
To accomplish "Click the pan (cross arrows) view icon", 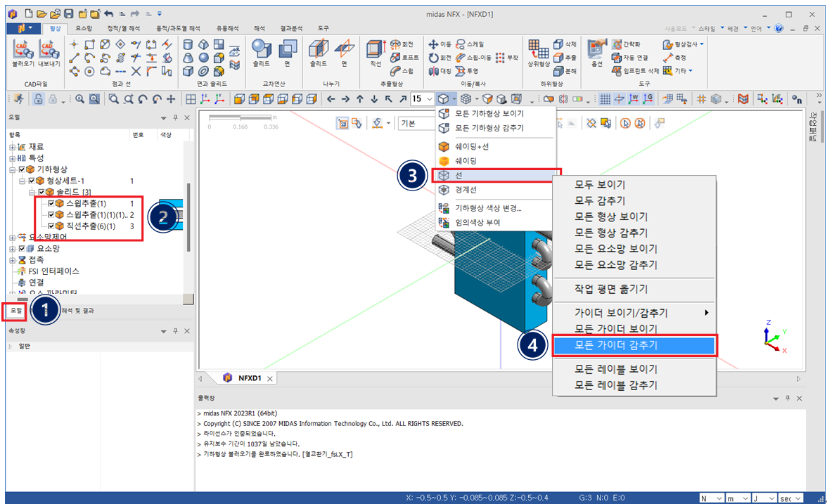I will [x=171, y=98].
